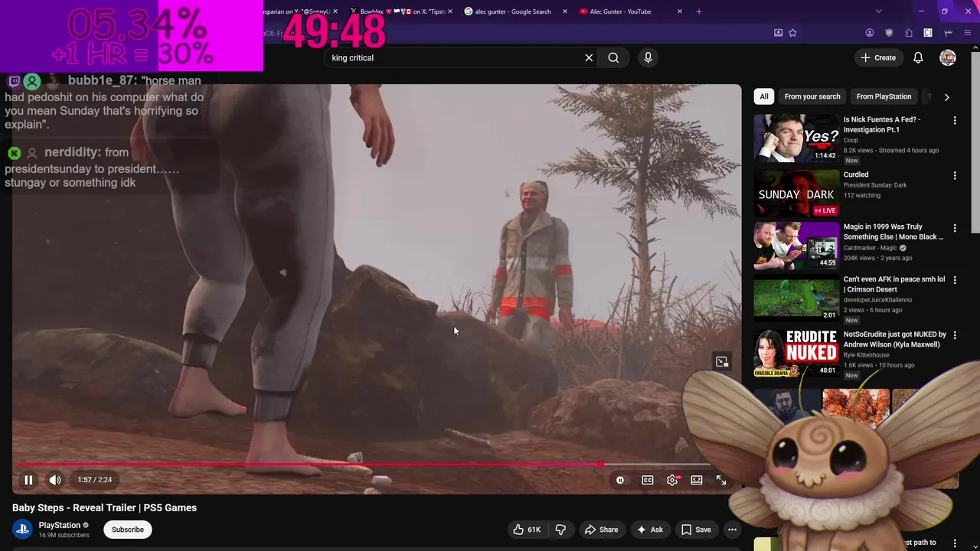Click the 'Ryle Kittenhouse' channel name
This screenshot has width=980, height=551.
(x=867, y=355)
